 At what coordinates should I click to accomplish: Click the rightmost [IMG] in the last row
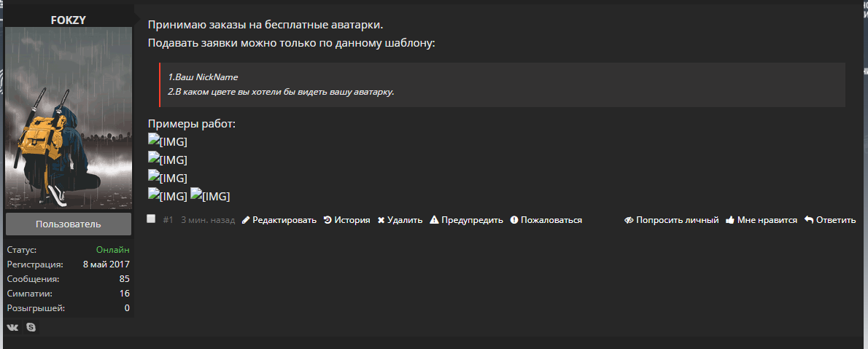(x=210, y=195)
